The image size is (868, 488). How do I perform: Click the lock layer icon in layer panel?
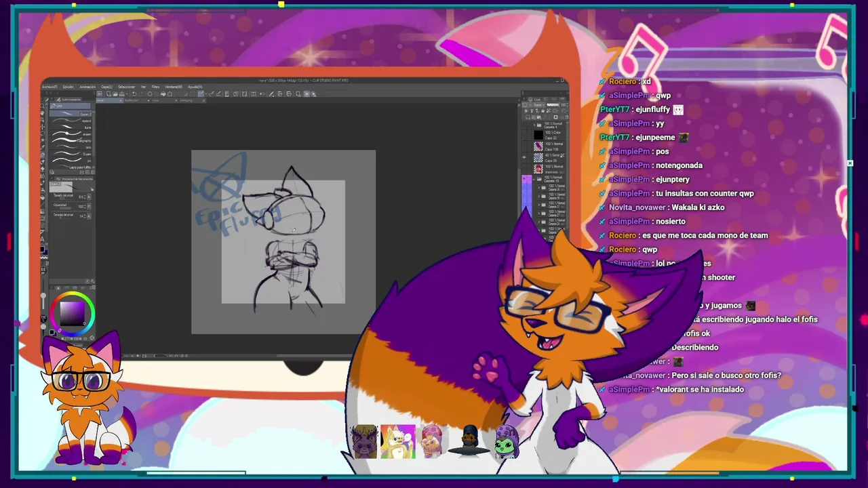543,110
